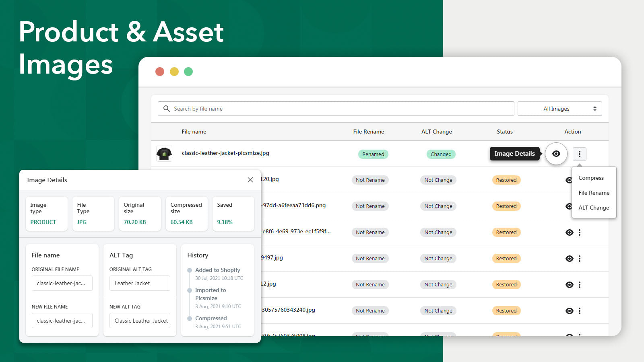This screenshot has height=362, width=644.
Task: Click the preview eye on the -e8f6-a4e69-973e row
Action: (x=569, y=232)
